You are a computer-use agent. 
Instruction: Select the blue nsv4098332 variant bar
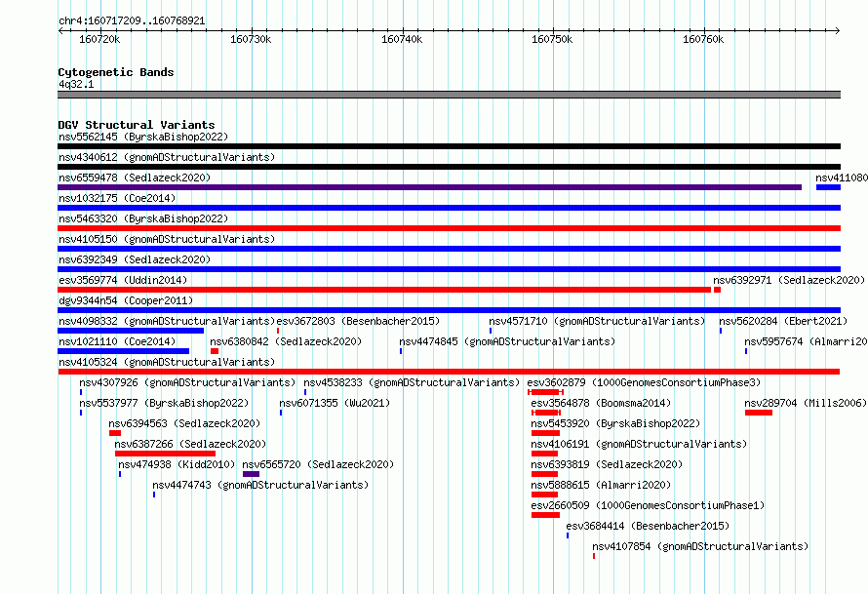coord(131,331)
